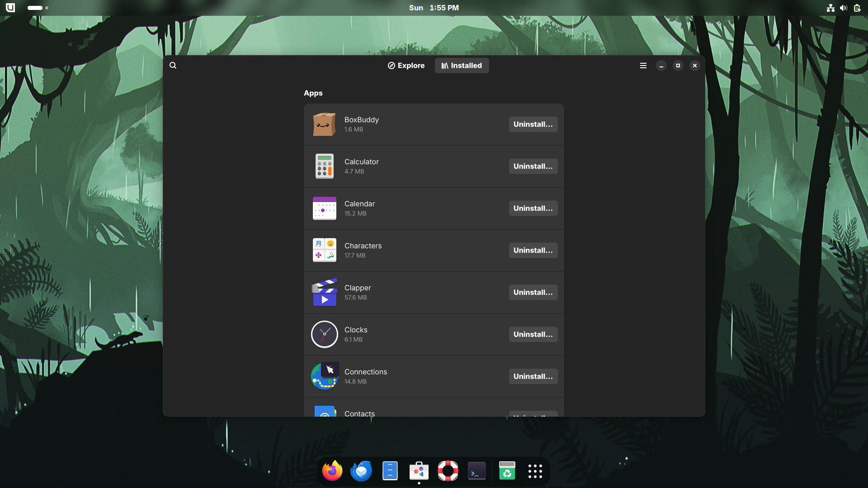
Task: Click the Contacts row label
Action: [359, 413]
